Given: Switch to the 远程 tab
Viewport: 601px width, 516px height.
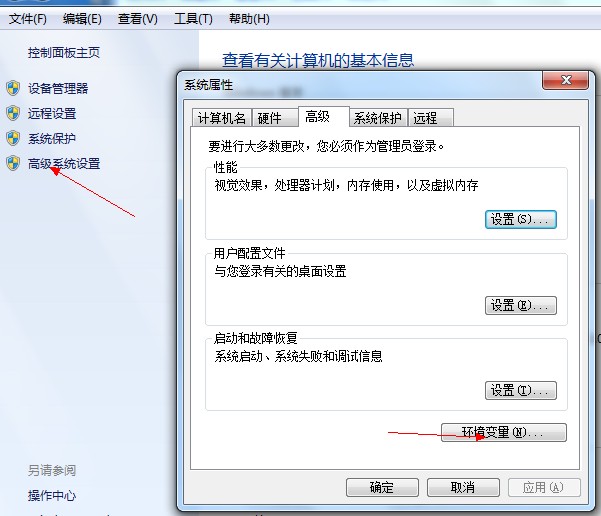Looking at the screenshot, I should (430, 118).
